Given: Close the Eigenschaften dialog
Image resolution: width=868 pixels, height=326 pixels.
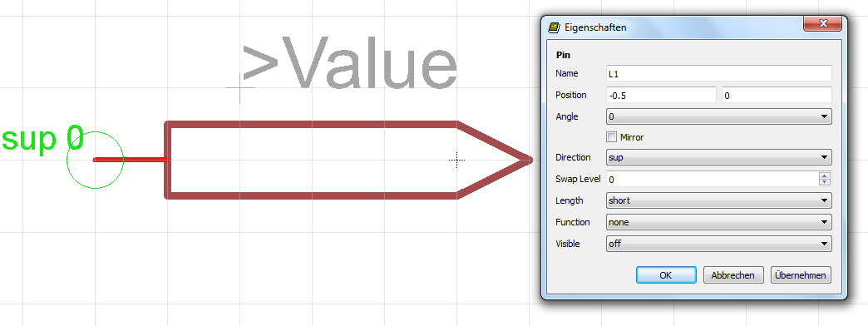Looking at the screenshot, I should (x=822, y=24).
